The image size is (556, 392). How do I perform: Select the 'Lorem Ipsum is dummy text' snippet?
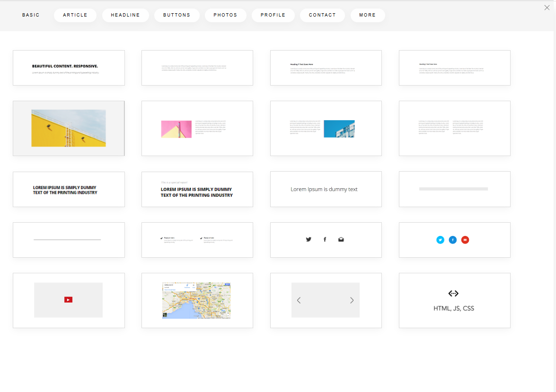[326, 189]
